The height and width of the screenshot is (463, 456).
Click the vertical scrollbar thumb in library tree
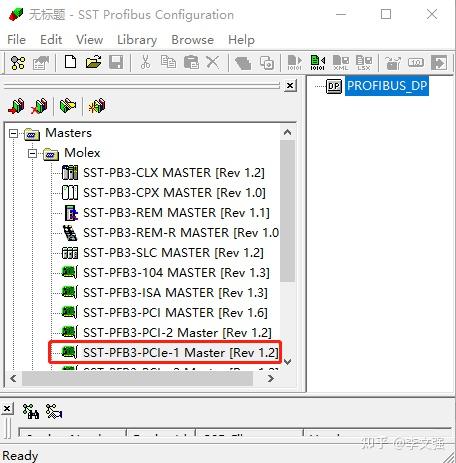287,211
